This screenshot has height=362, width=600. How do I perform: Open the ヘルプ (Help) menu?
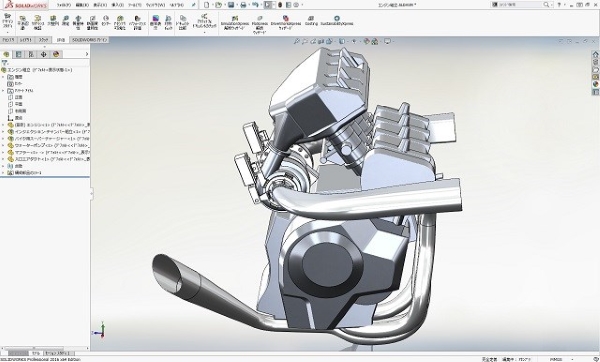[x=176, y=5]
